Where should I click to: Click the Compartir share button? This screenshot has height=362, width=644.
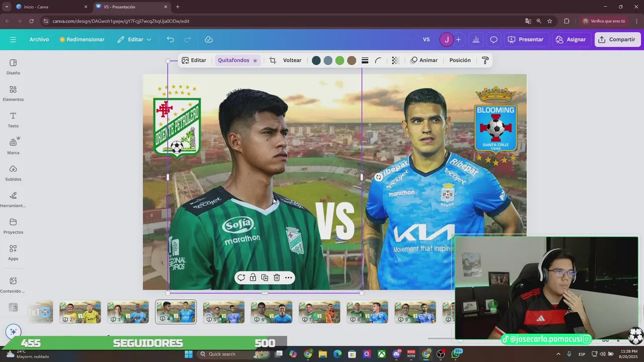click(617, 39)
